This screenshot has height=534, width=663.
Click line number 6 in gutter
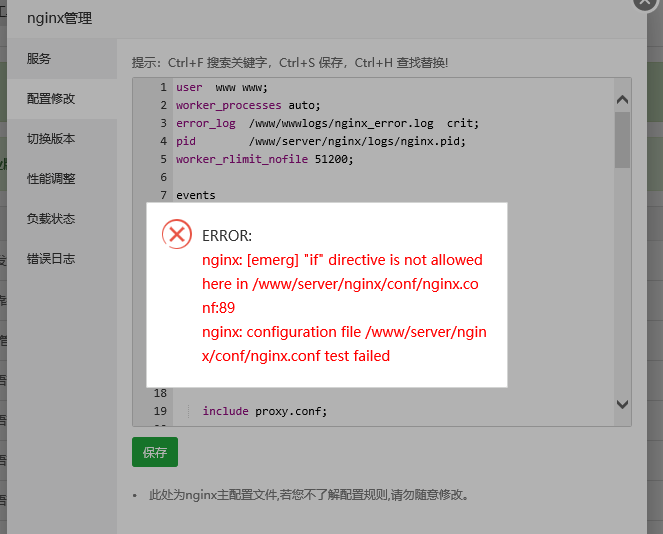click(x=163, y=177)
